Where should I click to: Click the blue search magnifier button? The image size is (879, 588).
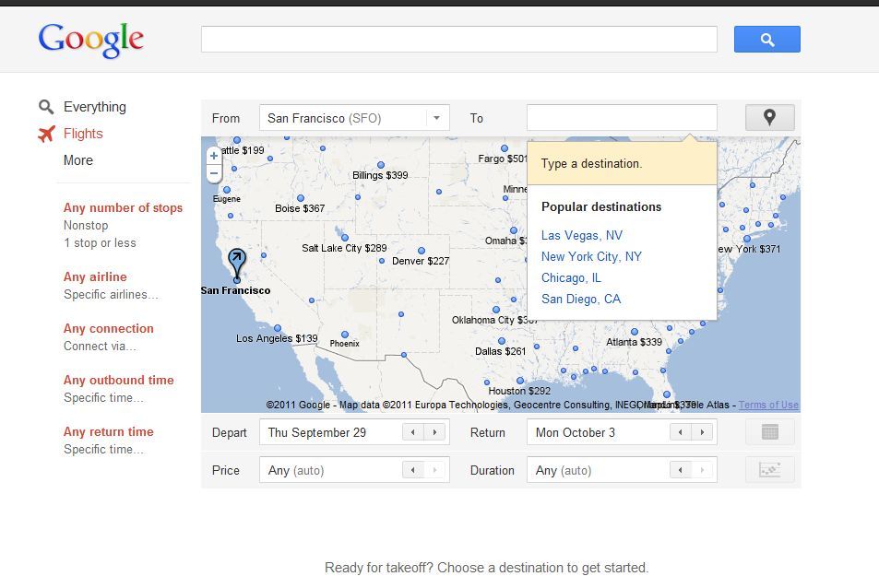766,40
